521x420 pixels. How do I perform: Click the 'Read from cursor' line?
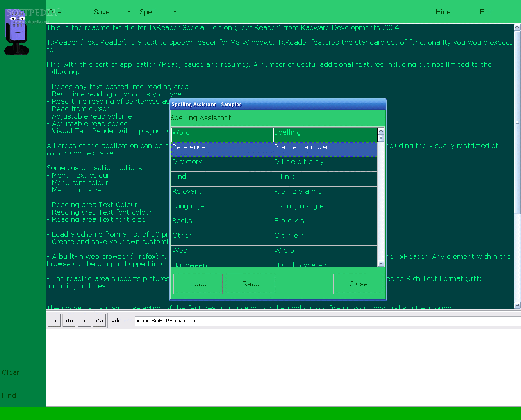coord(78,109)
